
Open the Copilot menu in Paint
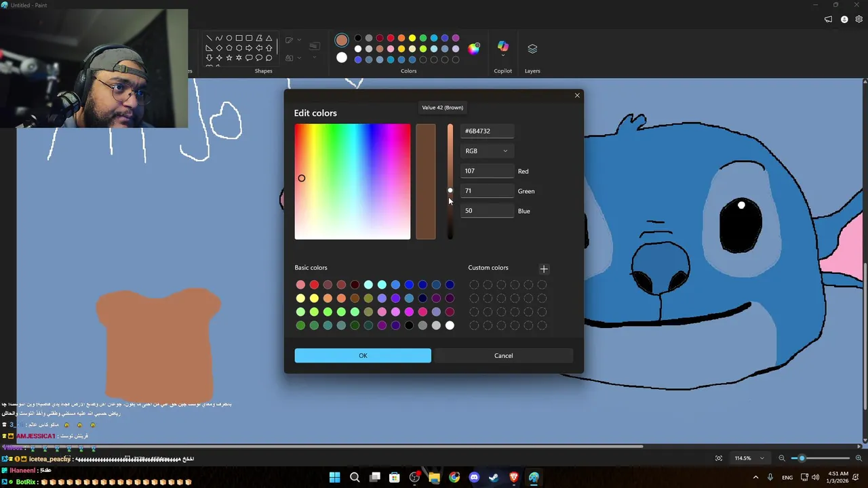pyautogui.click(x=502, y=49)
